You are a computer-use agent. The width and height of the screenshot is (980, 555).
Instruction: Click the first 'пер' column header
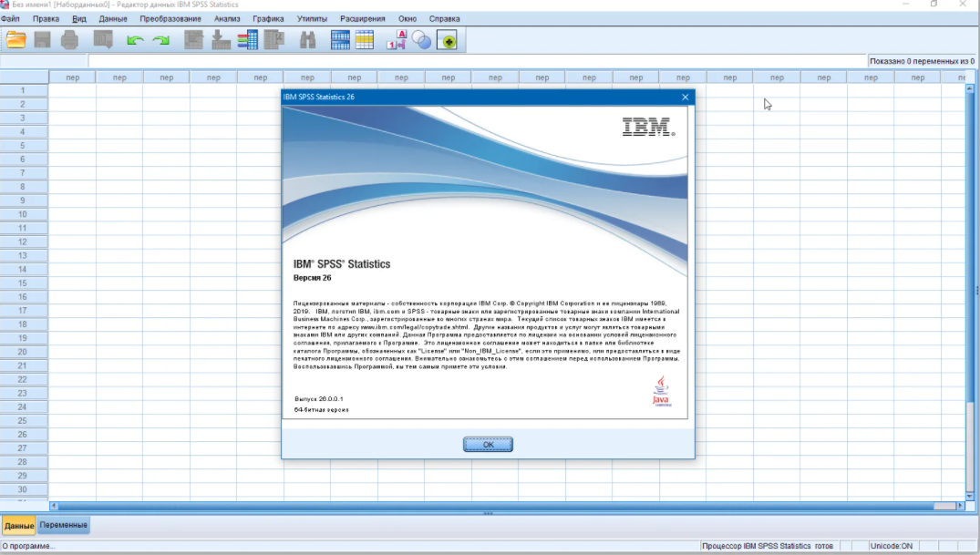coord(72,77)
